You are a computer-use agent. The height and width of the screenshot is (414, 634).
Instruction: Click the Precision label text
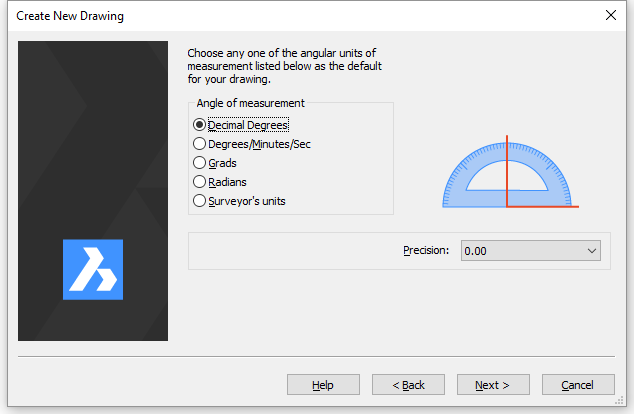tap(426, 251)
